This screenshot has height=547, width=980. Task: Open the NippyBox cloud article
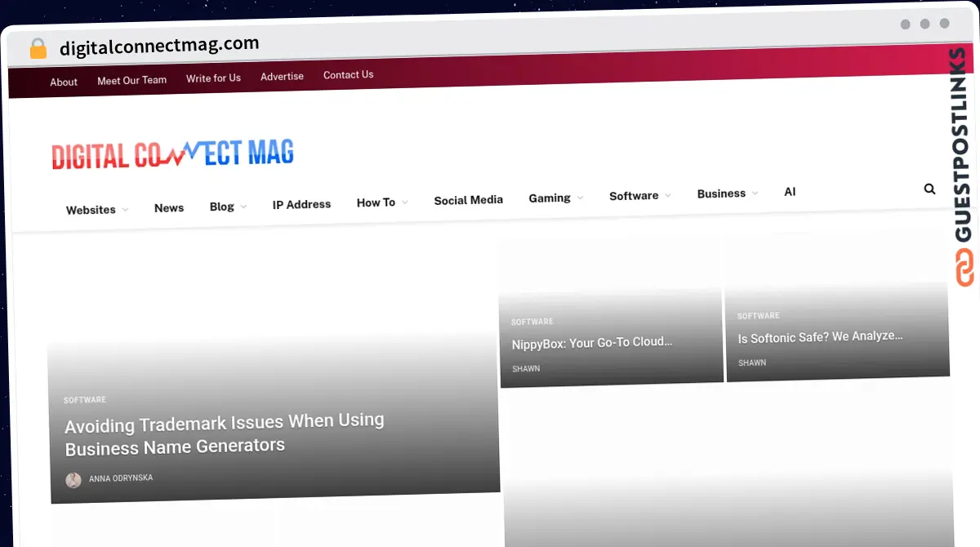[594, 342]
